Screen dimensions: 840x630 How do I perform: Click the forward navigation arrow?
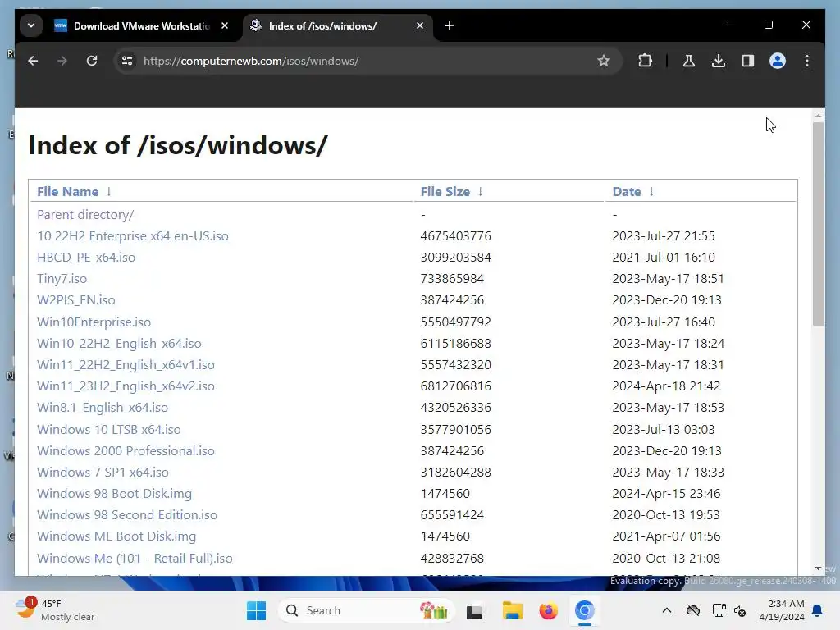(x=62, y=61)
